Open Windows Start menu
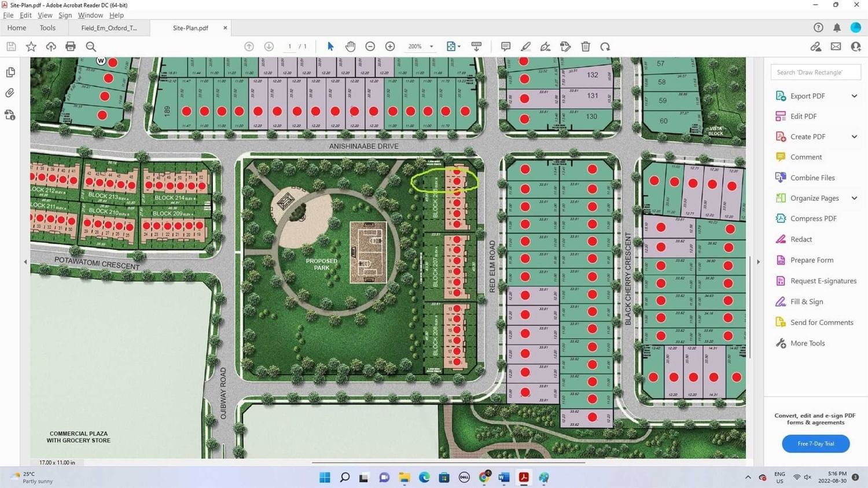Screen dimensions: 868x488 coord(325,478)
